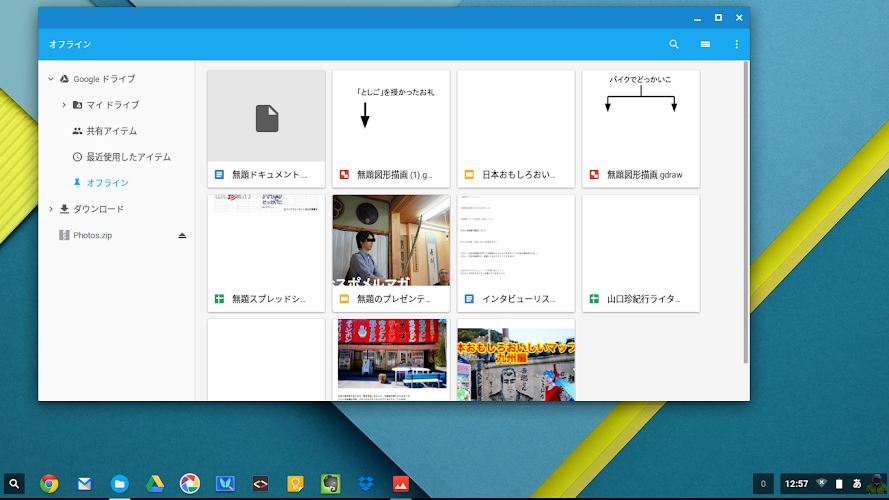Open Gmail from the shelf
This screenshot has height=500, width=889.
coord(84,484)
